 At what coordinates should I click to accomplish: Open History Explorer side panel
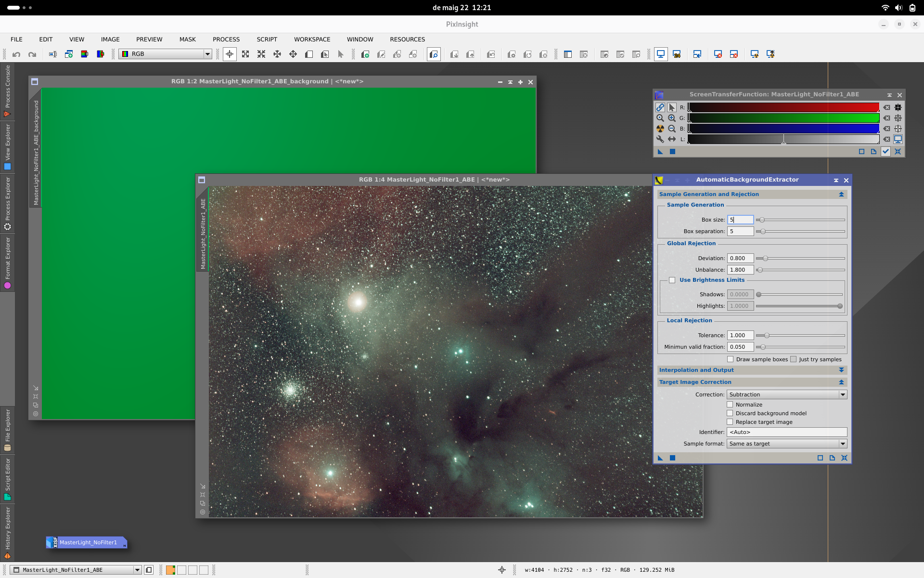pyautogui.click(x=7, y=533)
